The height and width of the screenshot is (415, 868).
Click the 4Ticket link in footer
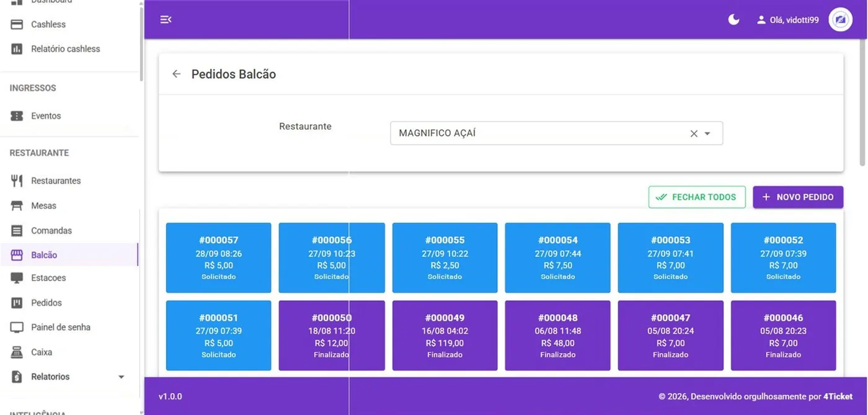(838, 396)
